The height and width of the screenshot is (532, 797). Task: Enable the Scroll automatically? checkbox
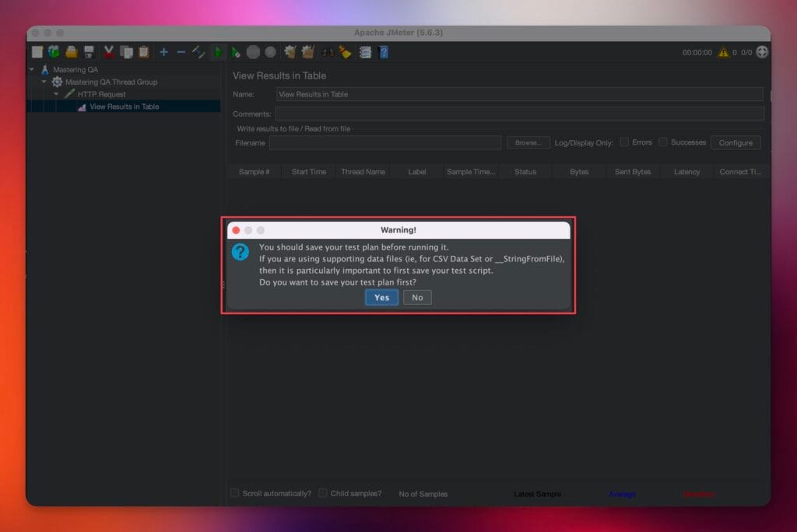(235, 493)
